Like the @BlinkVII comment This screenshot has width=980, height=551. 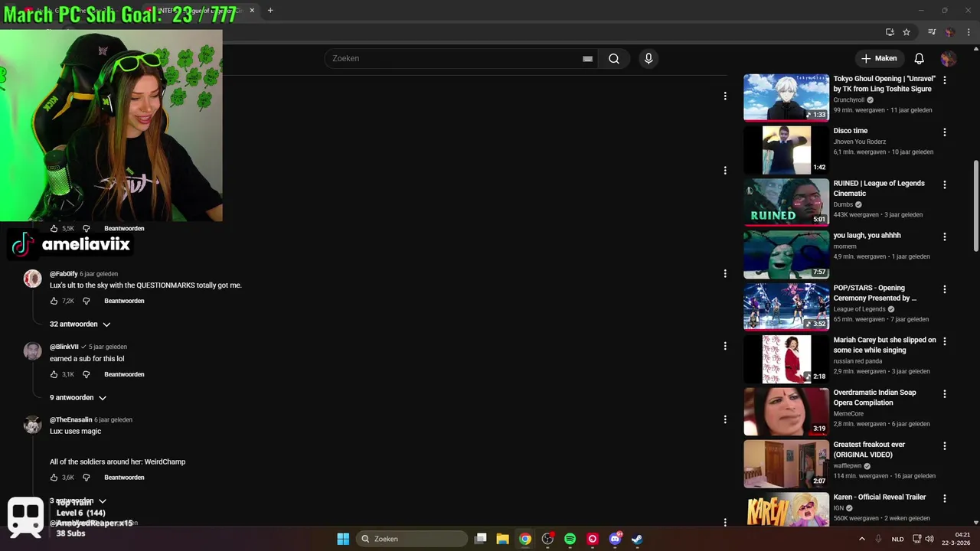tap(54, 374)
